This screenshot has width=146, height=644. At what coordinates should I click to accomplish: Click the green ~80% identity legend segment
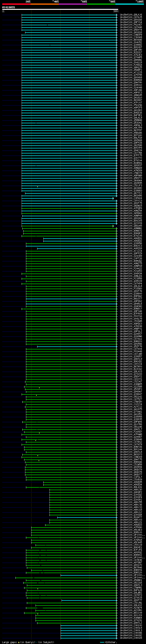click(101, 4)
